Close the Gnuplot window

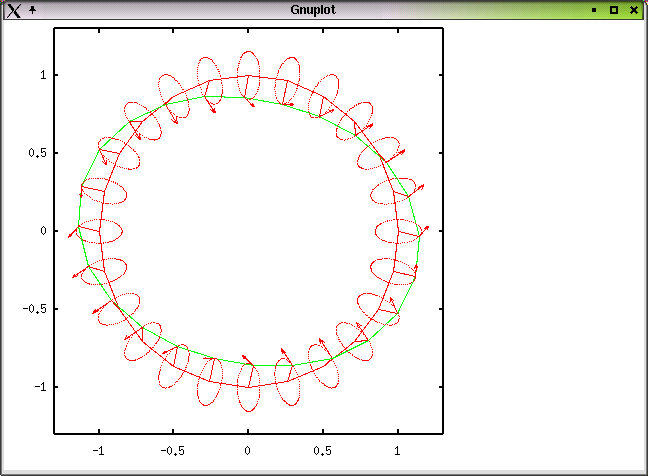coord(634,9)
